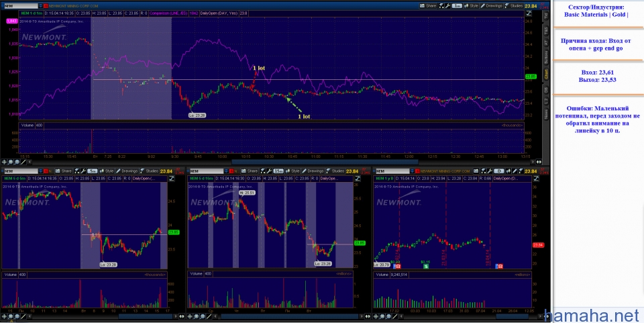Open Studies menu in the 5m chart
The image size is (644, 323).
pos(150,171)
